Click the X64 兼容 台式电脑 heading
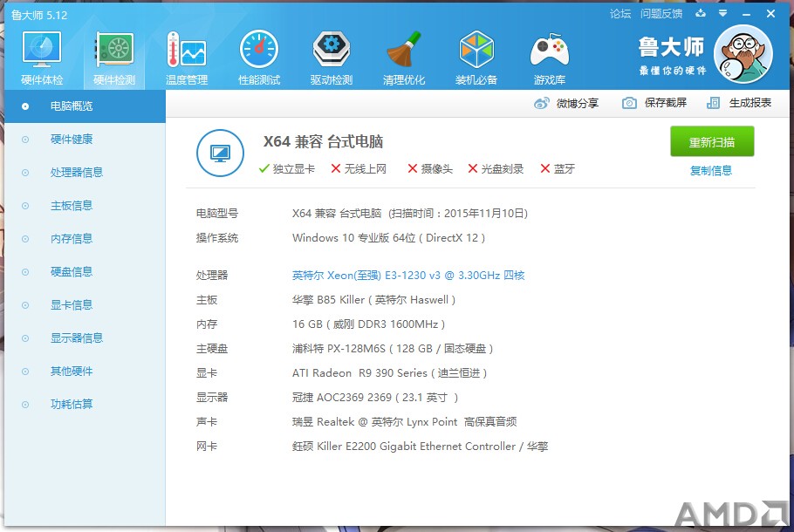This screenshot has width=794, height=532. click(x=323, y=141)
